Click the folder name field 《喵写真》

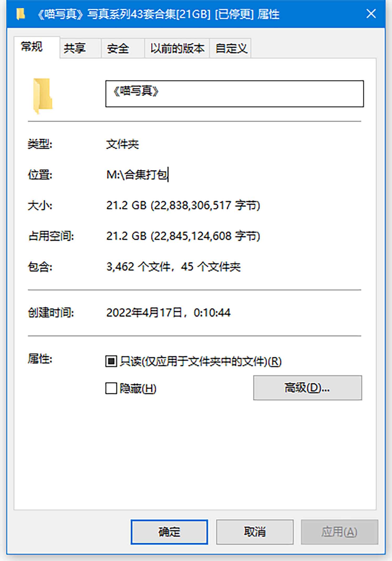(x=234, y=94)
